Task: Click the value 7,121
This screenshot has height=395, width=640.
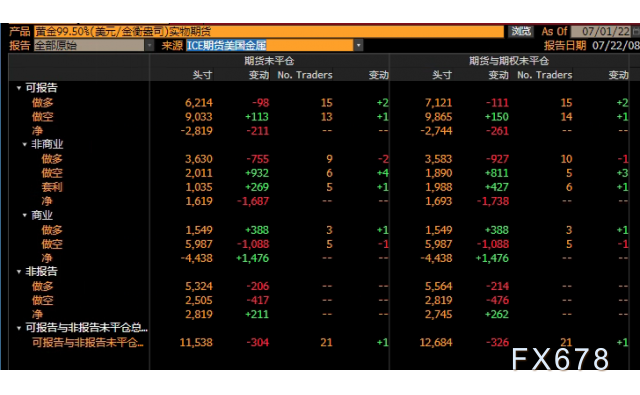Action: click(438, 102)
